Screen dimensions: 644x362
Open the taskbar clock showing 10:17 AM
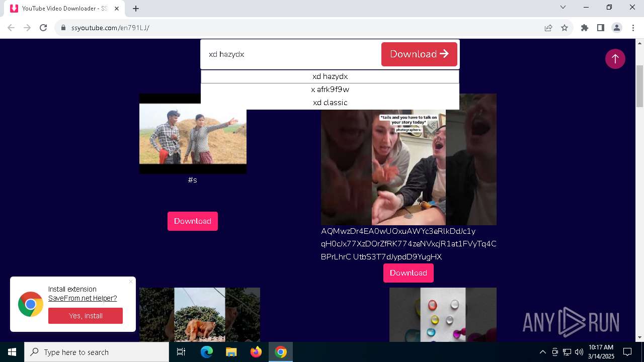coord(601,352)
